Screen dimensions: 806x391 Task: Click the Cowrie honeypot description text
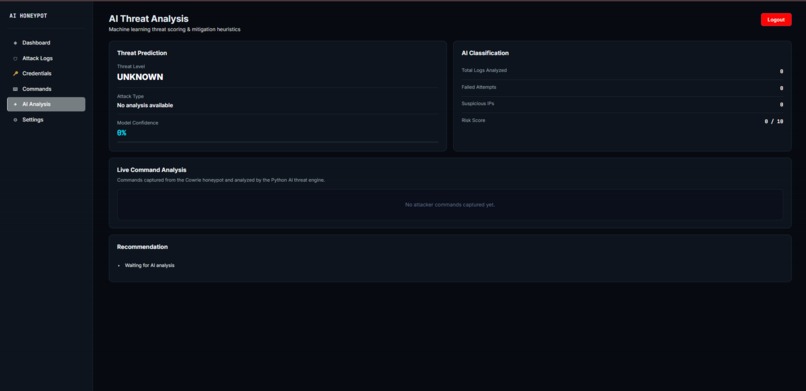pyautogui.click(x=221, y=180)
